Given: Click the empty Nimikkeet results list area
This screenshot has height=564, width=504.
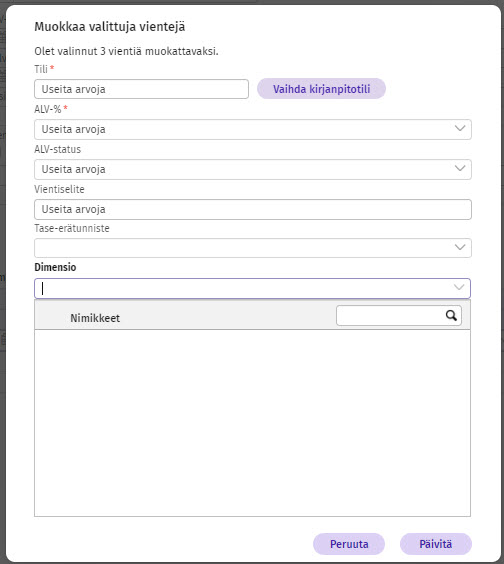Looking at the screenshot, I should pyautogui.click(x=252, y=423).
